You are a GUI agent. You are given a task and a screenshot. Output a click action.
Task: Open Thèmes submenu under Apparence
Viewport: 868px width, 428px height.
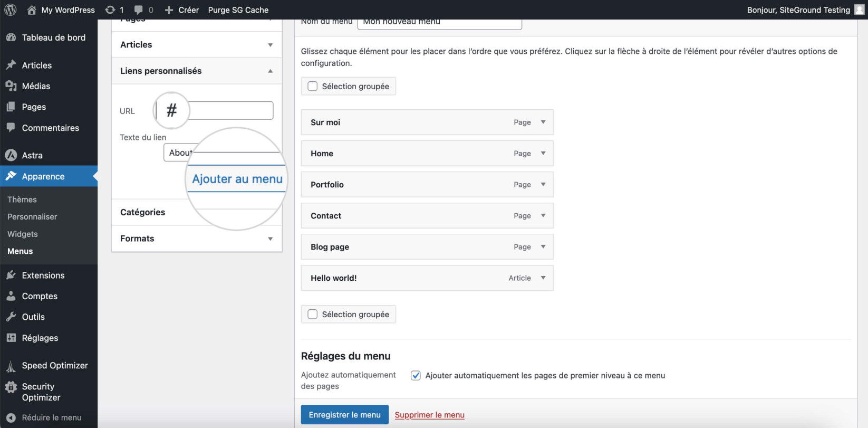coord(22,199)
